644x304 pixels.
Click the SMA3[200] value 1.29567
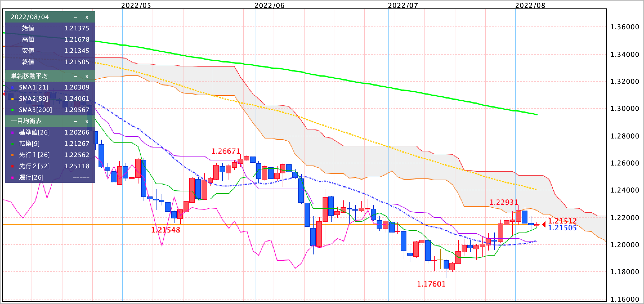77,110
